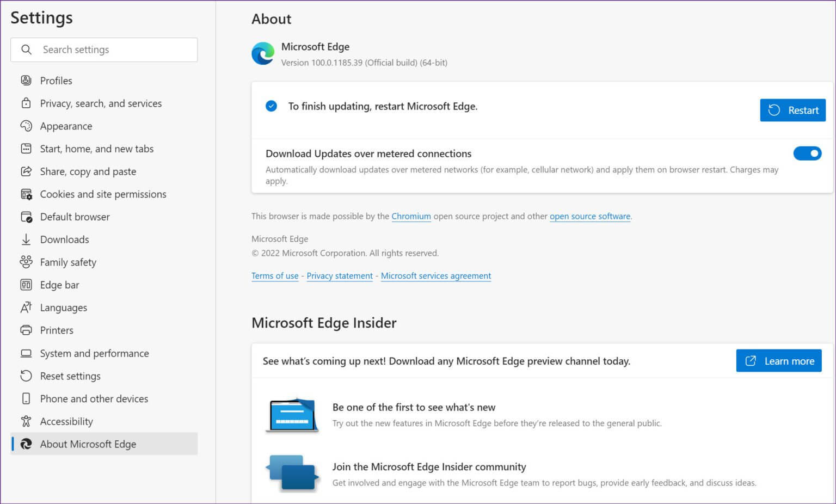Image resolution: width=836 pixels, height=504 pixels.
Task: Open Privacy statement link
Action: pos(340,276)
